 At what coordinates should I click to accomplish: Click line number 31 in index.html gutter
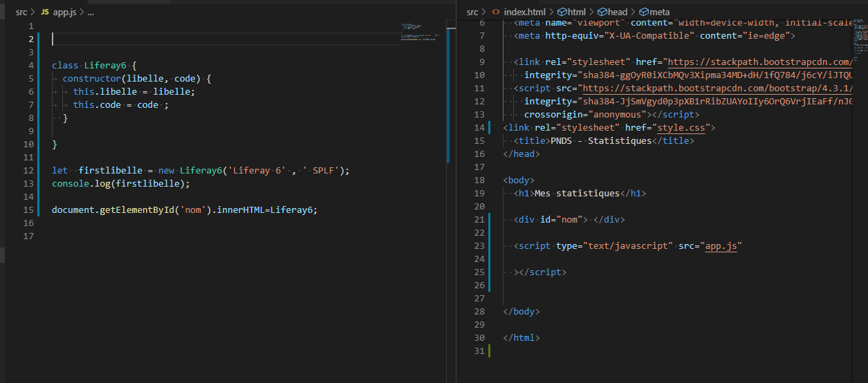tap(480, 351)
